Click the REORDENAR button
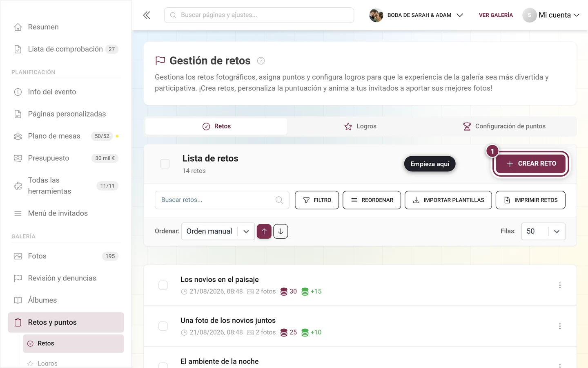The image size is (588, 368). tap(372, 200)
